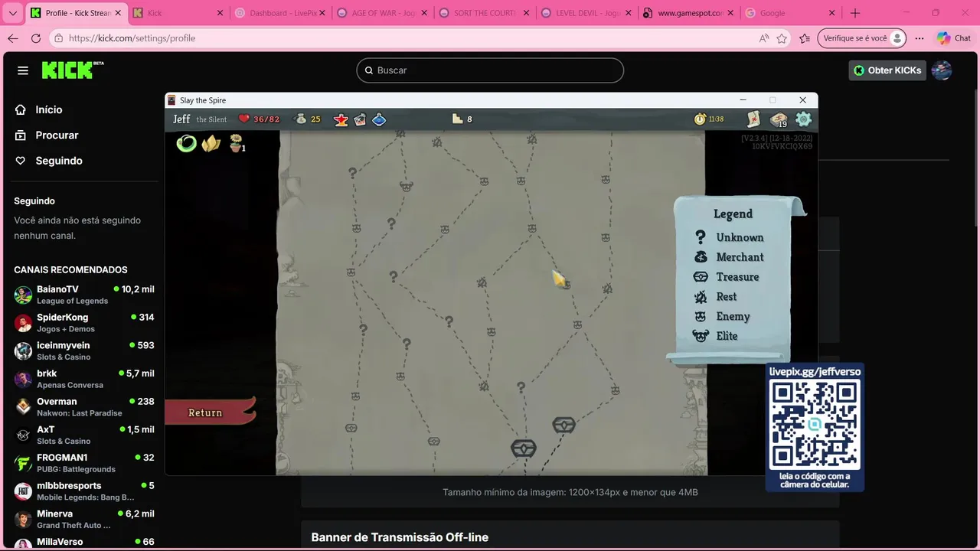Screen dimensions: 980x551
Task: Click the run timer clock icon
Action: pyautogui.click(x=700, y=119)
